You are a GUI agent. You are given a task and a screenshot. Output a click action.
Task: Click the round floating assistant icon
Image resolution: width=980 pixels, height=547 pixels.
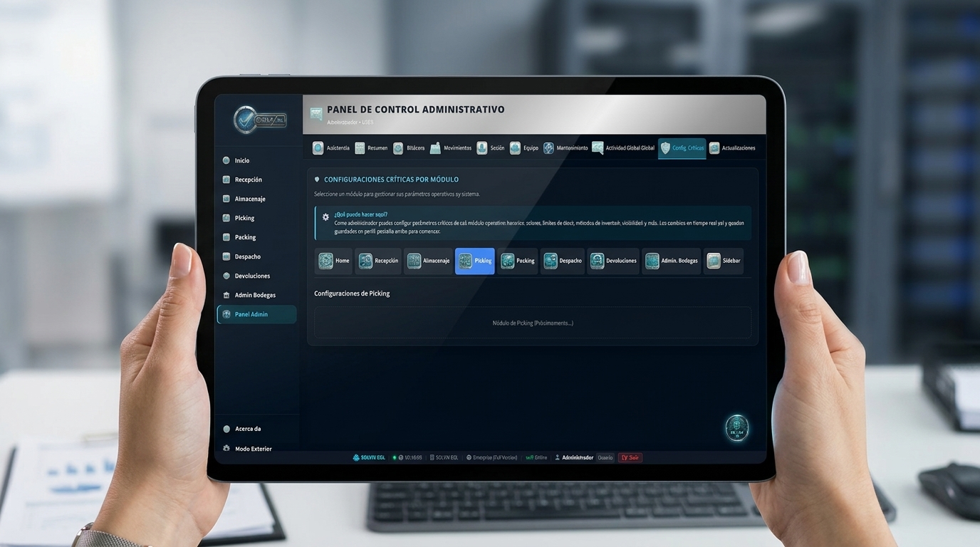tap(736, 428)
